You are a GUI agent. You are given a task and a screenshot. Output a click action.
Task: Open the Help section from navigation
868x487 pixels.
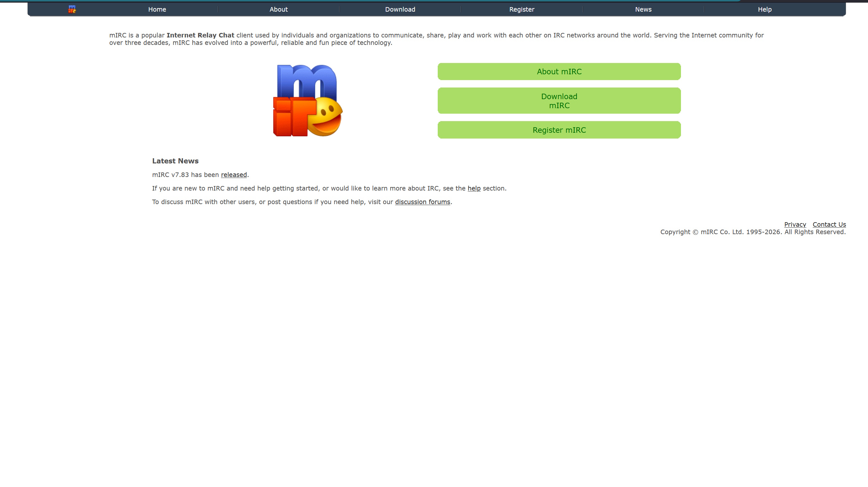(x=765, y=9)
